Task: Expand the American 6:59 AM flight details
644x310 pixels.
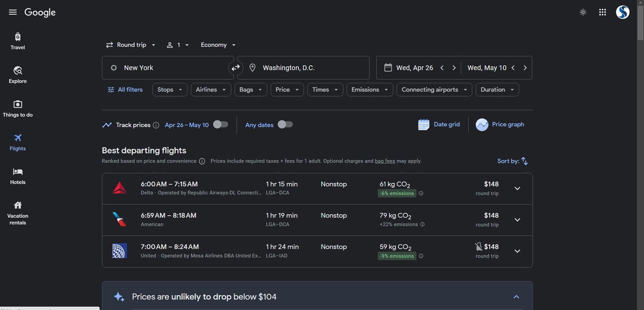Action: (517, 220)
